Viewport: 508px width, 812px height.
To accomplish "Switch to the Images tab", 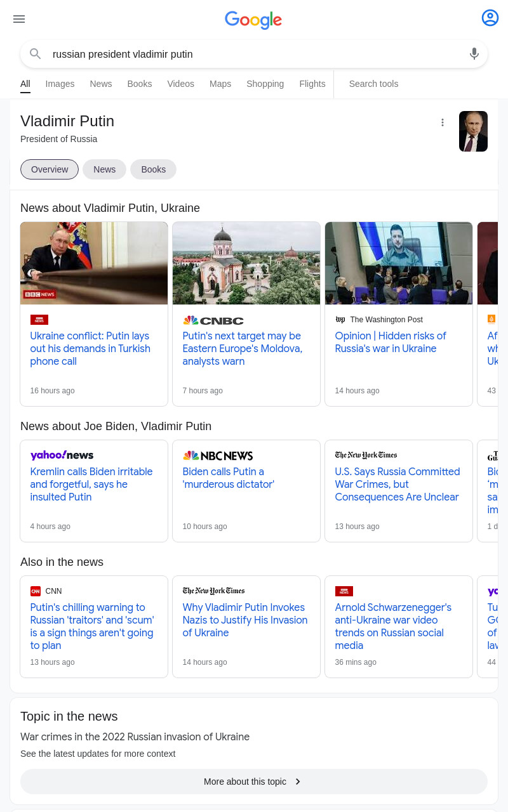I will coord(60,84).
